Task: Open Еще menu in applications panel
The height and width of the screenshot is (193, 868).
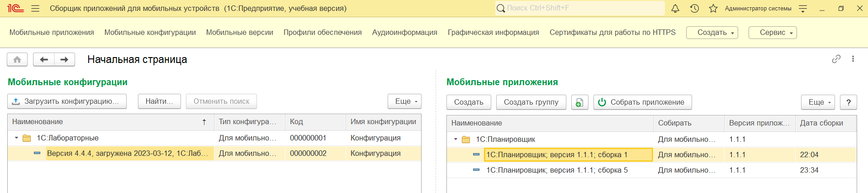Action: click(x=818, y=102)
